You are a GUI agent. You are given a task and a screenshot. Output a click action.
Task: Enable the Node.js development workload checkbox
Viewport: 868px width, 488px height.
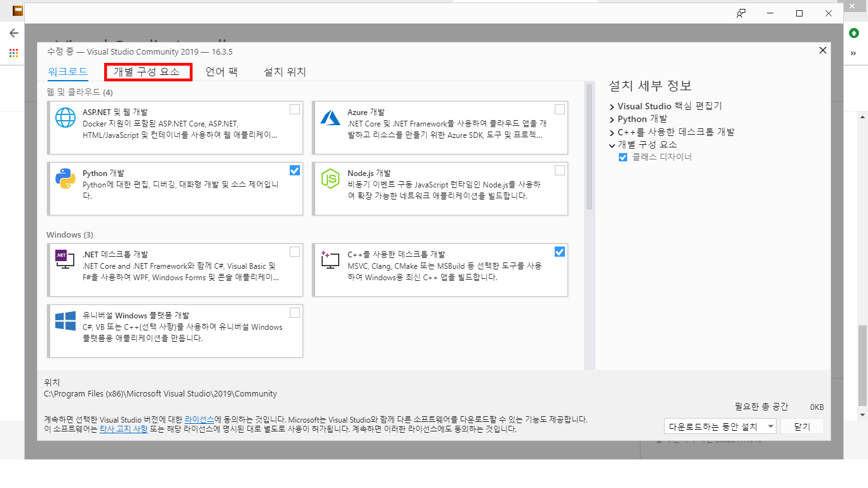tap(560, 170)
